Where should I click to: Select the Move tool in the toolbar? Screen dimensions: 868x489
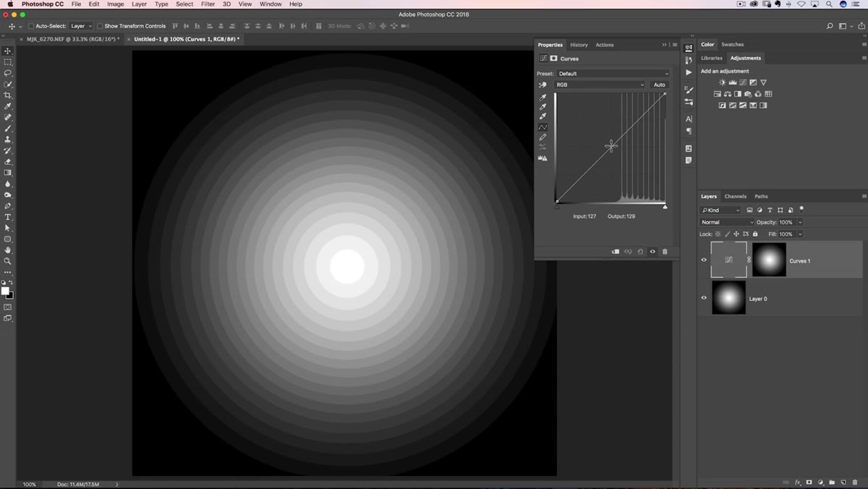coord(8,51)
